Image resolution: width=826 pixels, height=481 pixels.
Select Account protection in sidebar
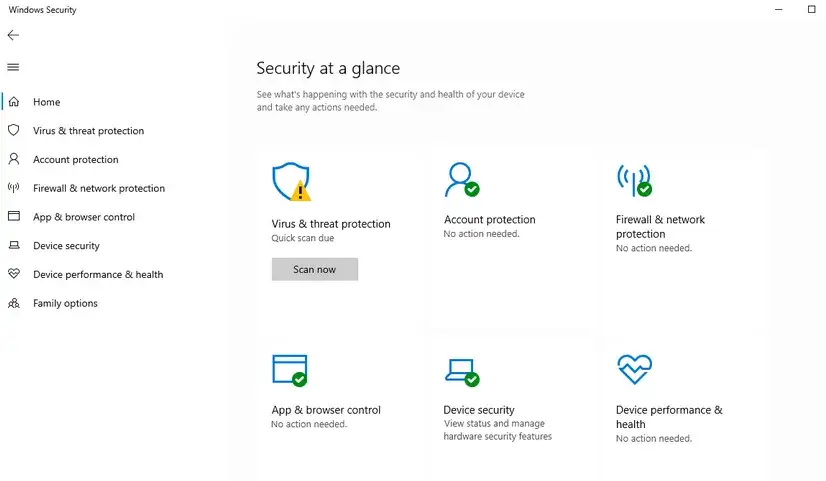point(75,160)
